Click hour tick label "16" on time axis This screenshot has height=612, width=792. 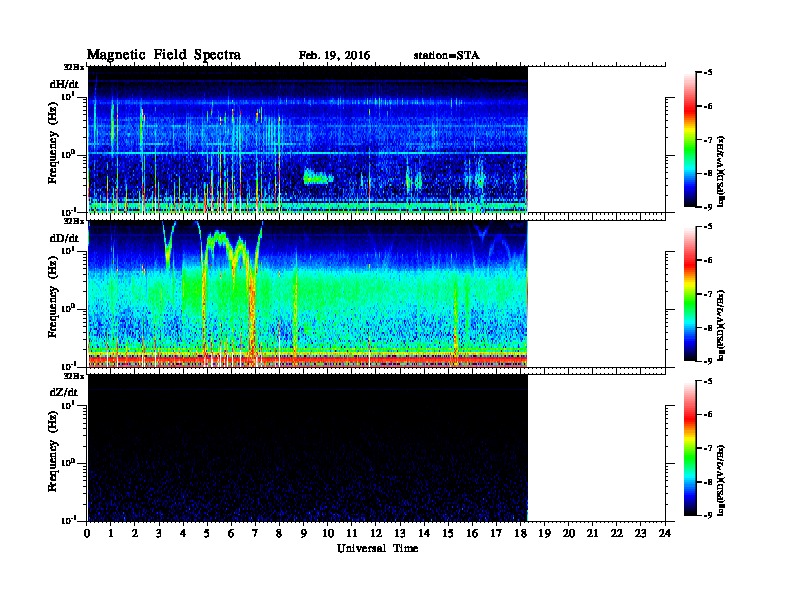click(x=472, y=534)
